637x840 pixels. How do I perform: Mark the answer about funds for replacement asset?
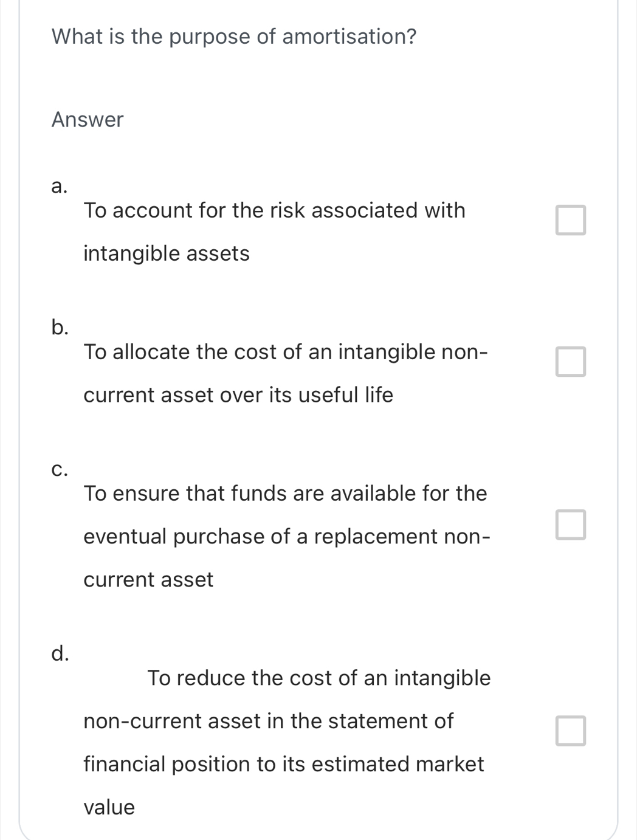click(x=570, y=525)
